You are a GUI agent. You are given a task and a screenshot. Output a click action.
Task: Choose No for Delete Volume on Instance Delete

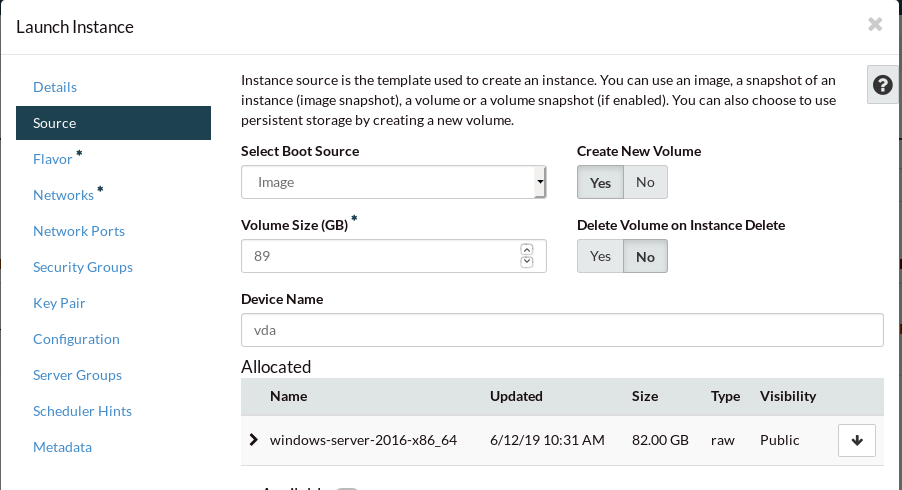(x=645, y=257)
